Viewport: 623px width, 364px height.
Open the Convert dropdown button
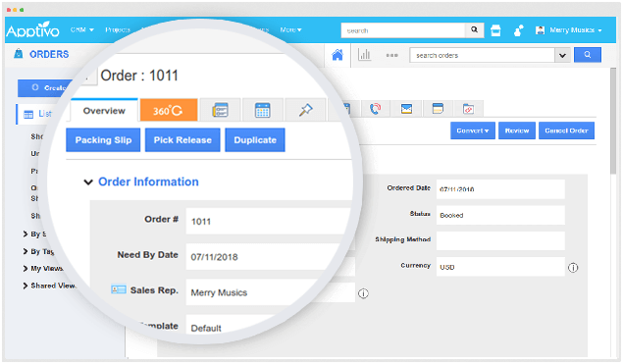pyautogui.click(x=473, y=130)
